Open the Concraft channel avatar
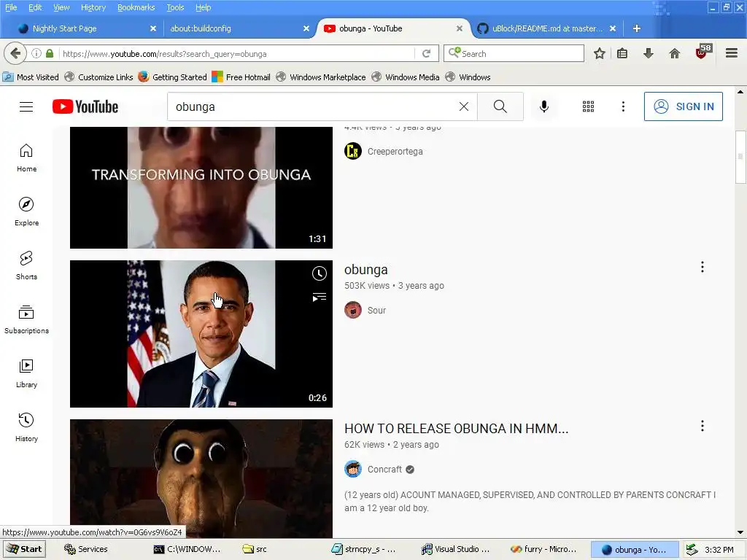 (353, 469)
